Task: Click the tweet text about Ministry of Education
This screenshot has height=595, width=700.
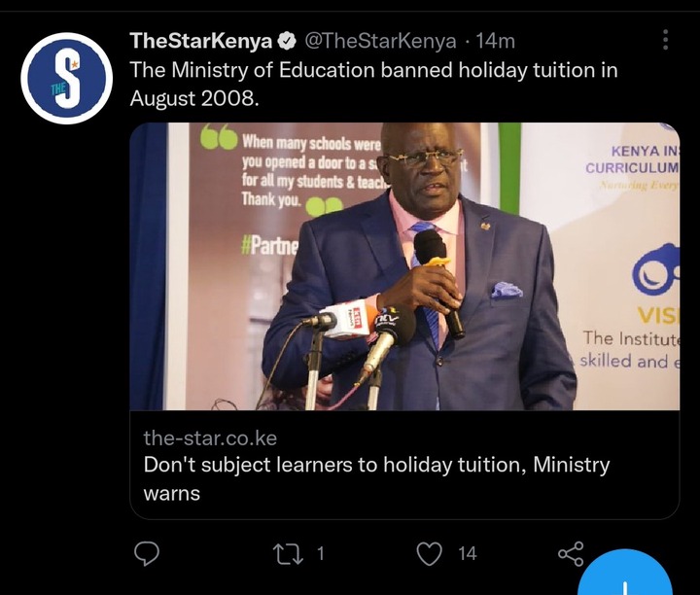Action: (x=373, y=84)
